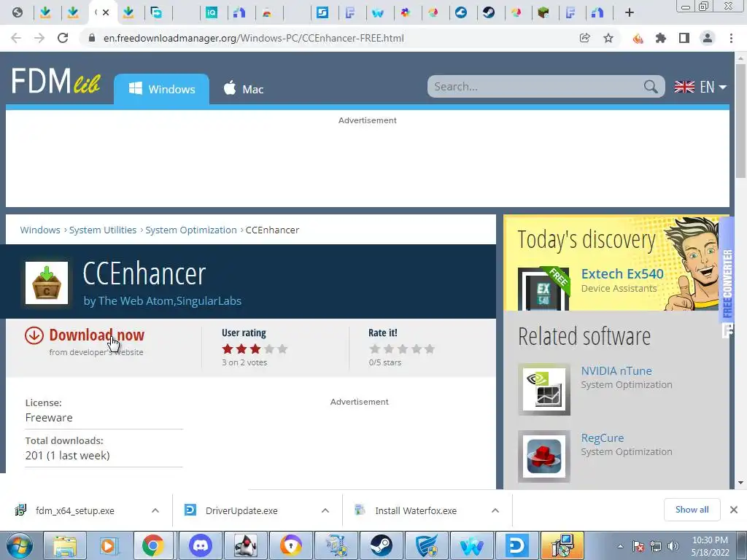Click the padlock site info icon
The width and height of the screenshot is (747, 560).
tap(92, 38)
